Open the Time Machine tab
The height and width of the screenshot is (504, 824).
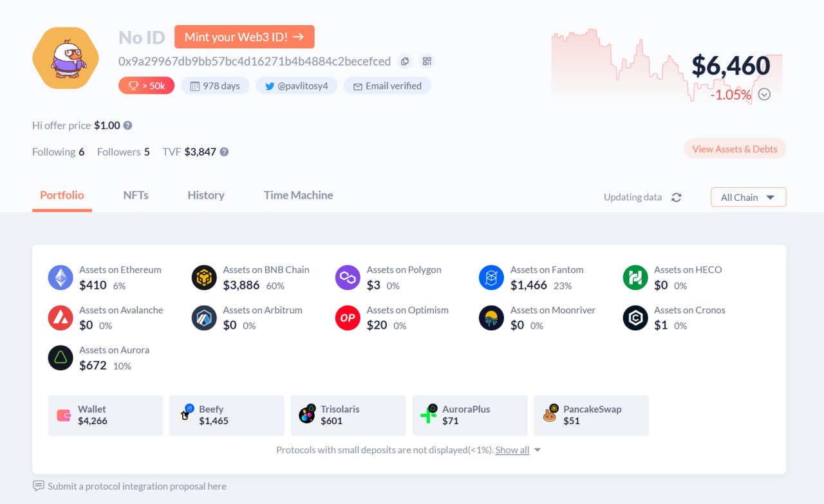pyautogui.click(x=298, y=195)
